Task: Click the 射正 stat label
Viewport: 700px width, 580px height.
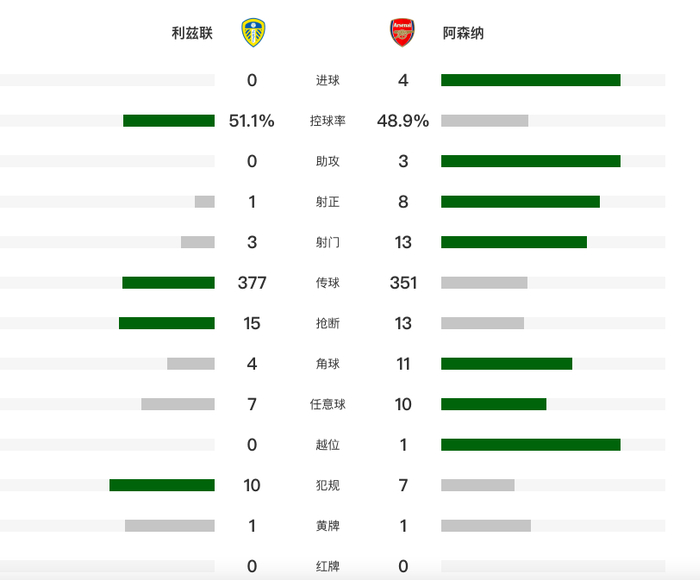Action: click(x=327, y=202)
